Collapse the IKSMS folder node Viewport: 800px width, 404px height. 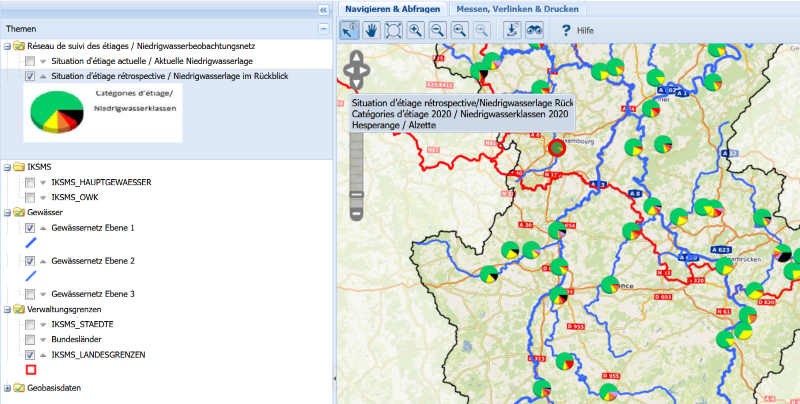pos(8,166)
